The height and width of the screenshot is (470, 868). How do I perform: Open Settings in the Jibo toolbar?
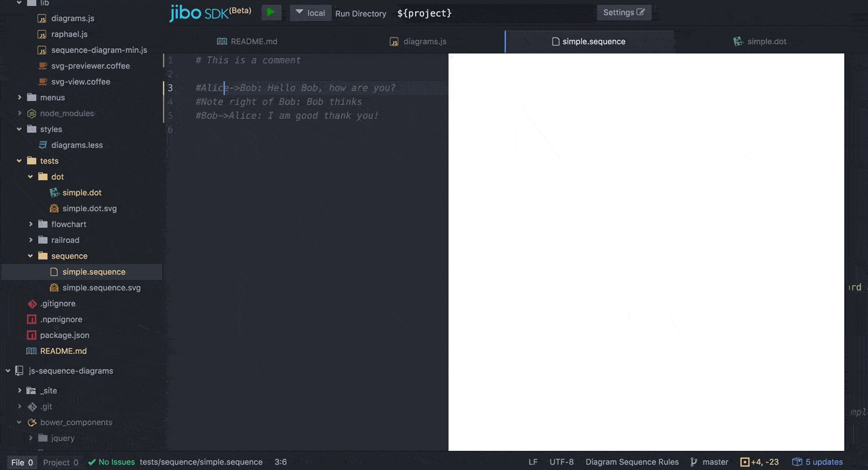coord(624,13)
